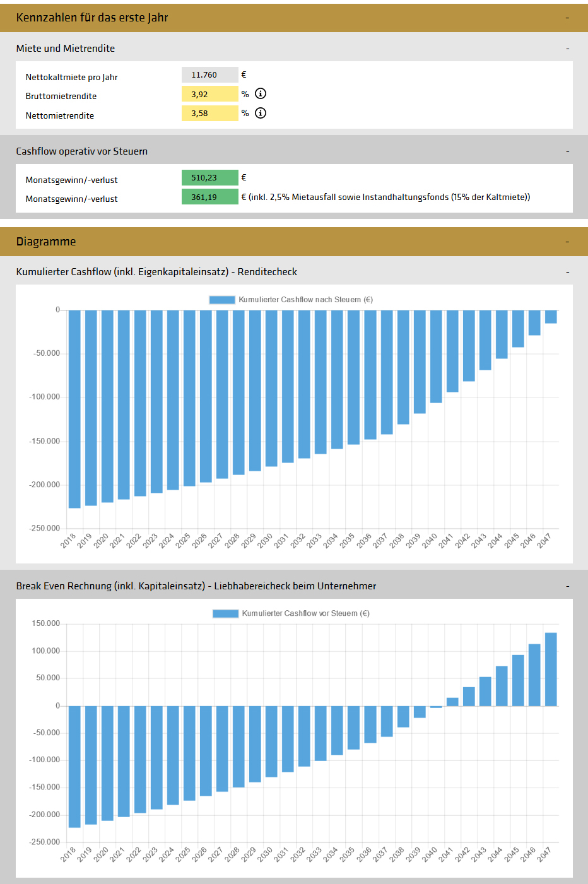Click the 2018 bar in the Renditecheck chart
Image resolution: width=588 pixels, height=884 pixels.
(74, 409)
